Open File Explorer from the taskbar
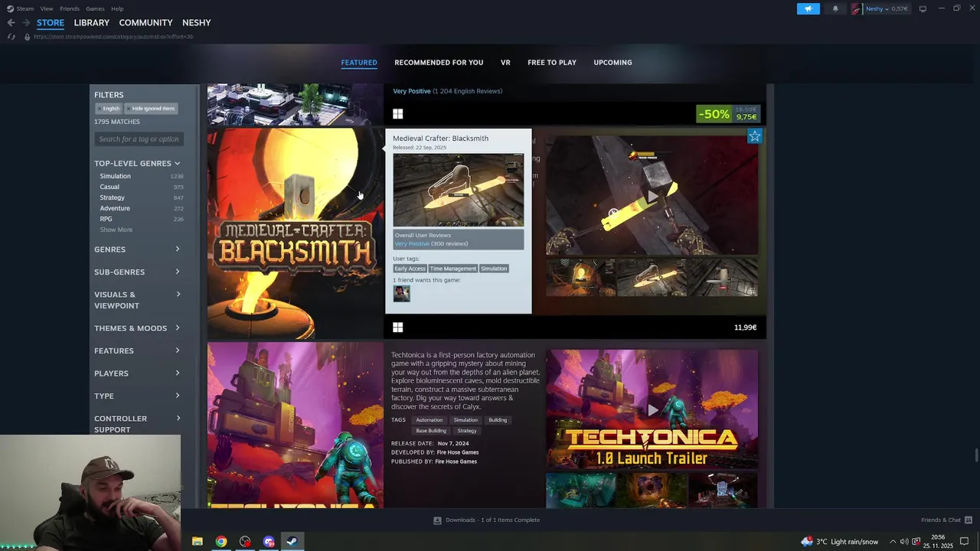The height and width of the screenshot is (551, 980). [x=197, y=541]
